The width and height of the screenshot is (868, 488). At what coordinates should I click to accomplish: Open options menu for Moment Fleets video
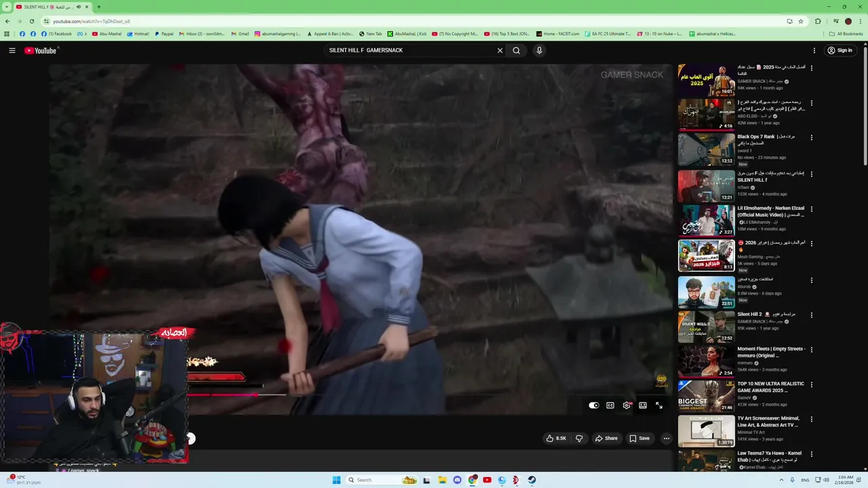812,350
